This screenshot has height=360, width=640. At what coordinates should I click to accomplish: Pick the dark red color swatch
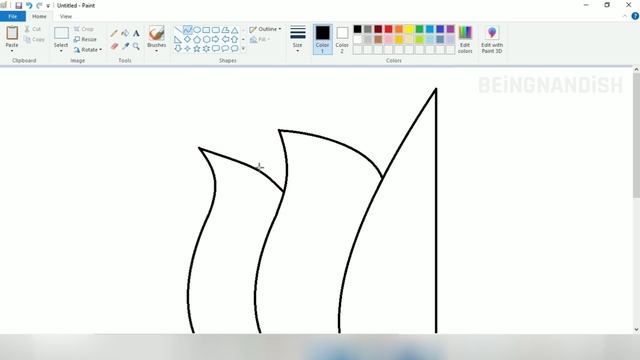(x=378, y=29)
